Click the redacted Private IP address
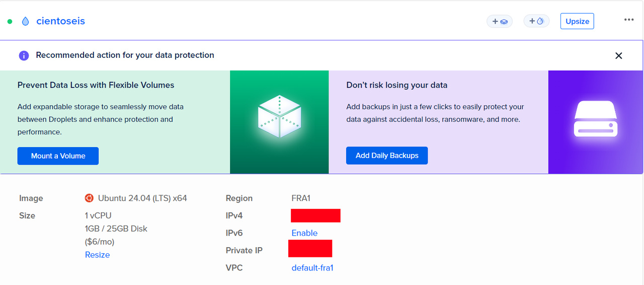644x285 pixels. point(310,249)
